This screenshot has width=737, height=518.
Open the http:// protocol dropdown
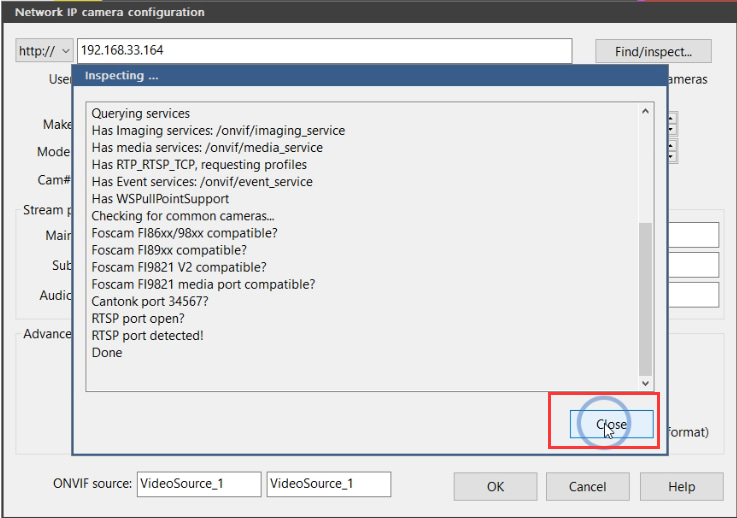pos(44,50)
